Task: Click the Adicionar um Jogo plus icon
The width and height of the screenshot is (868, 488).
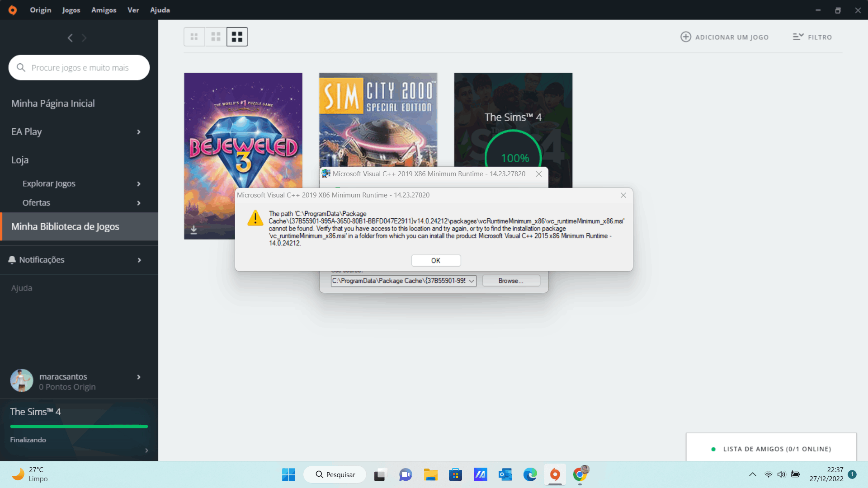Action: 685,37
